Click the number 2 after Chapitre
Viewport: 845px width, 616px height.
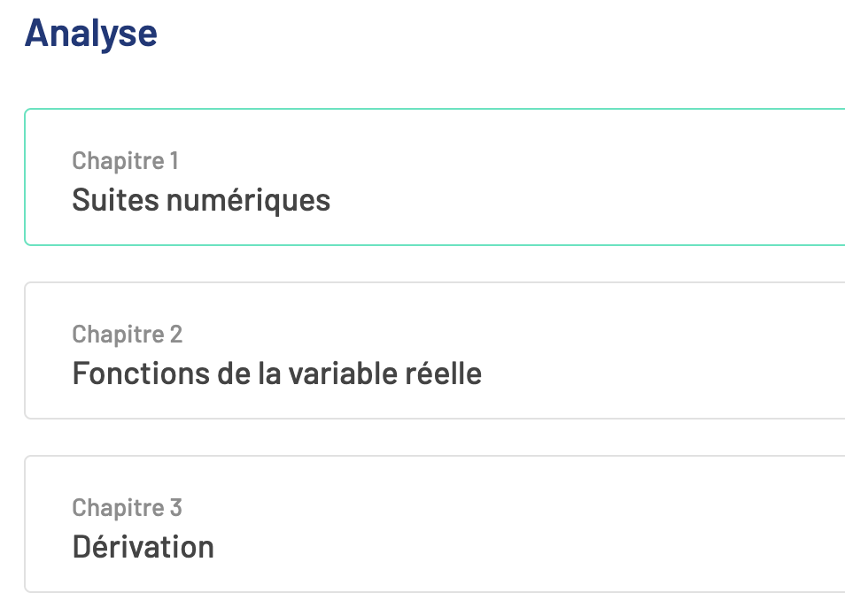point(175,335)
